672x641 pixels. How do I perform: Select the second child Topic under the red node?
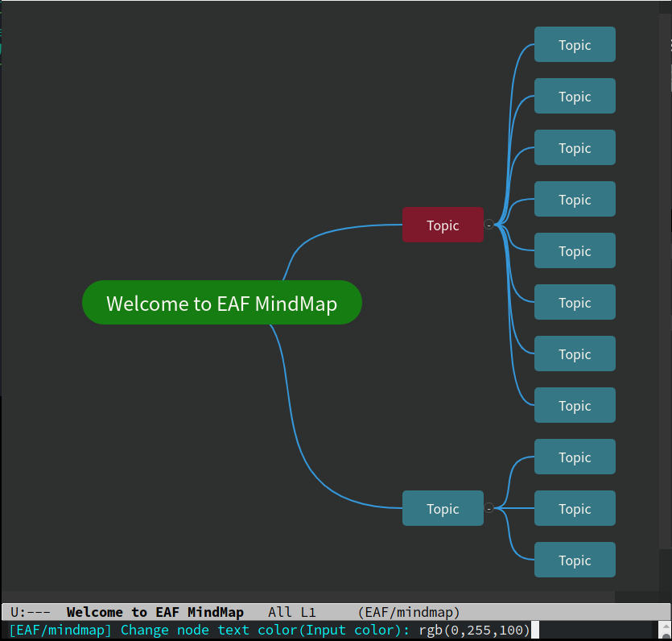coord(575,96)
